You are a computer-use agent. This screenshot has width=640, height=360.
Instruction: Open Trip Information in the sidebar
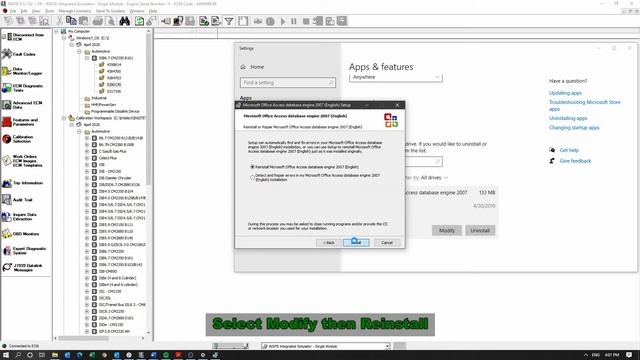tap(23, 183)
